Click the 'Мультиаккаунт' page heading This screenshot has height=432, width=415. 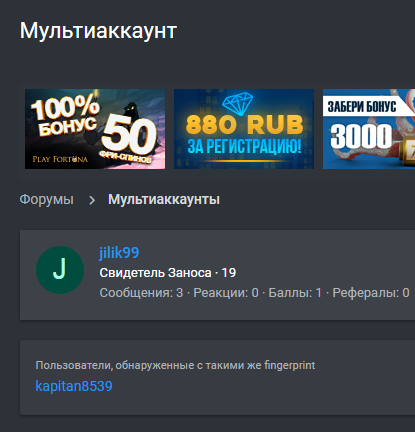coord(98,31)
